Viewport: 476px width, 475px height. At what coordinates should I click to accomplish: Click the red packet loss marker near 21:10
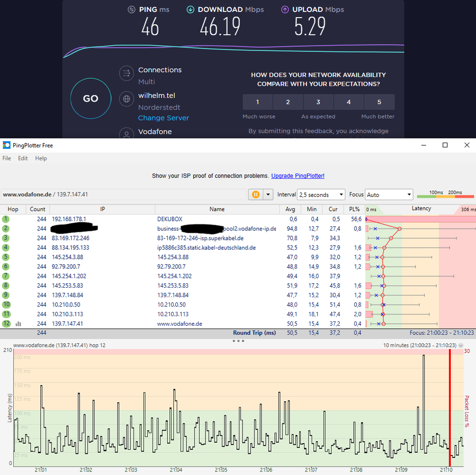point(450,408)
